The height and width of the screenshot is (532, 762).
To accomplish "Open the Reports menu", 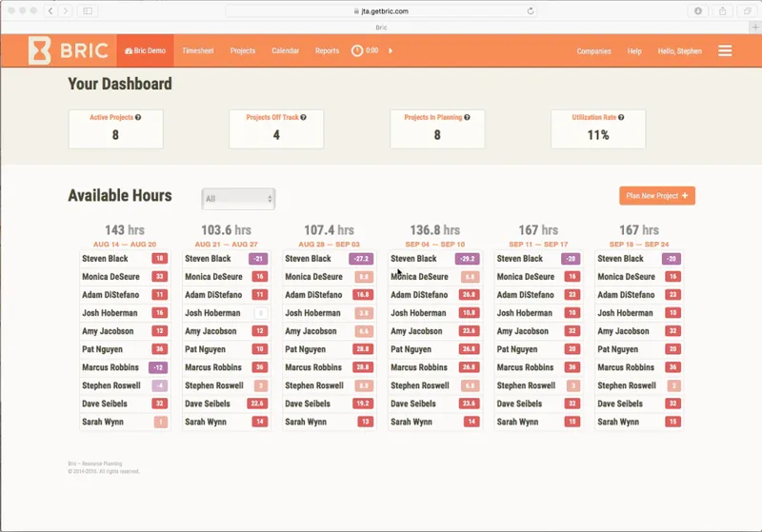I will (x=327, y=50).
